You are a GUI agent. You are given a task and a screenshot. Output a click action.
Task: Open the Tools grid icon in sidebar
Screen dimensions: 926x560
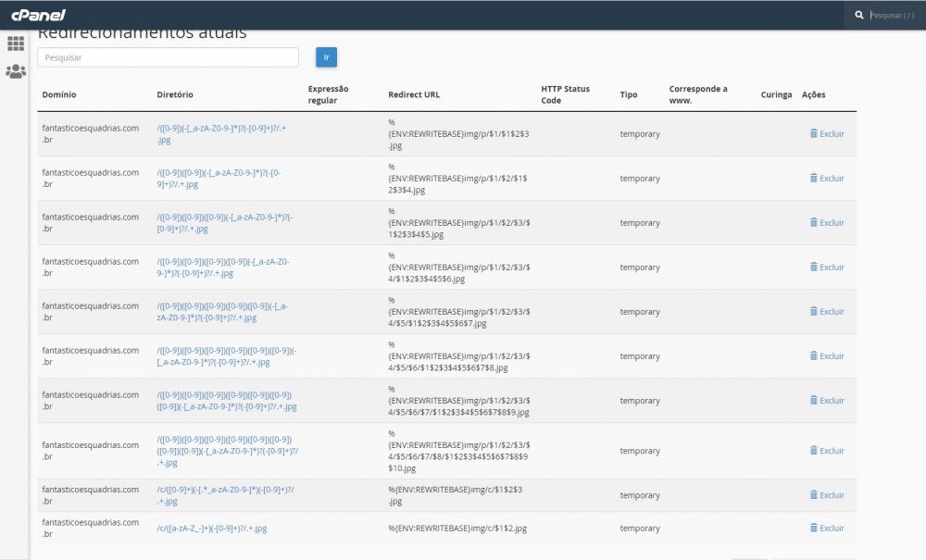point(16,44)
